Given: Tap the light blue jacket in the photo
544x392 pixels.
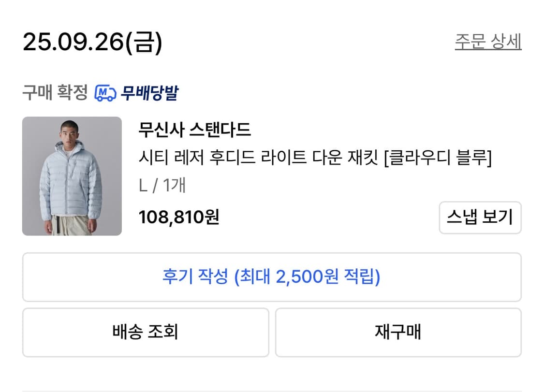Looking at the screenshot, I should (x=71, y=179).
